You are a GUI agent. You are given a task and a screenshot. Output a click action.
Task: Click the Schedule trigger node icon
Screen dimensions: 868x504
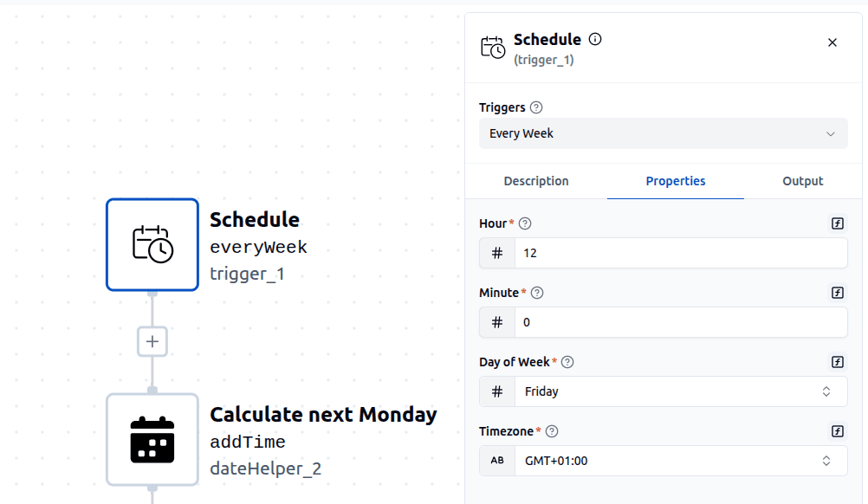(152, 245)
